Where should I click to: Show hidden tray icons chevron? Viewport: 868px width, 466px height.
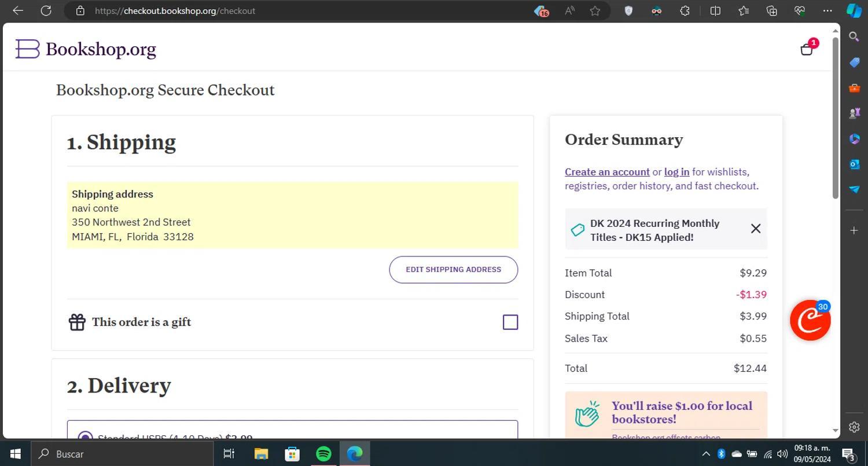(x=706, y=454)
